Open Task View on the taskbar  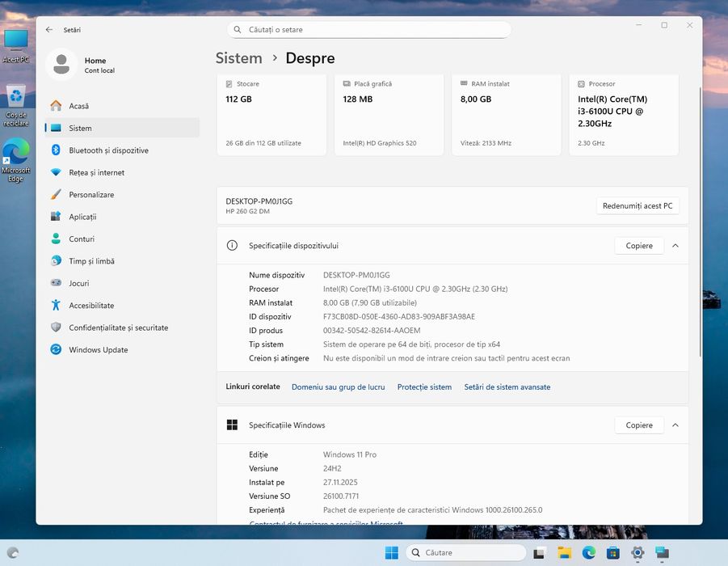tap(539, 552)
